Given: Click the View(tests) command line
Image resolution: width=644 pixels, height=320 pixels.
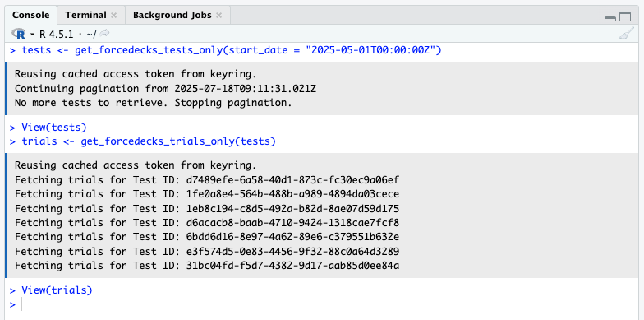Looking at the screenshot, I should [x=48, y=128].
